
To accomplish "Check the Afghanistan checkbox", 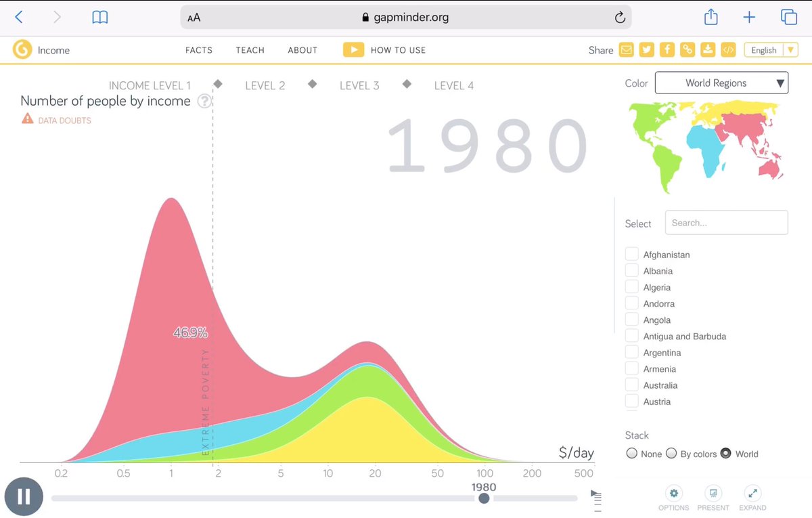I will (x=631, y=254).
